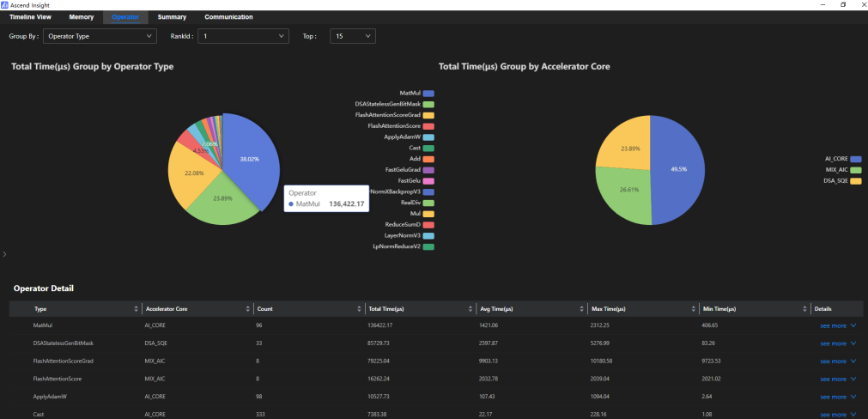The image size is (868, 419).
Task: Toggle MIX_AIC legend entry visibility
Action: click(844, 169)
